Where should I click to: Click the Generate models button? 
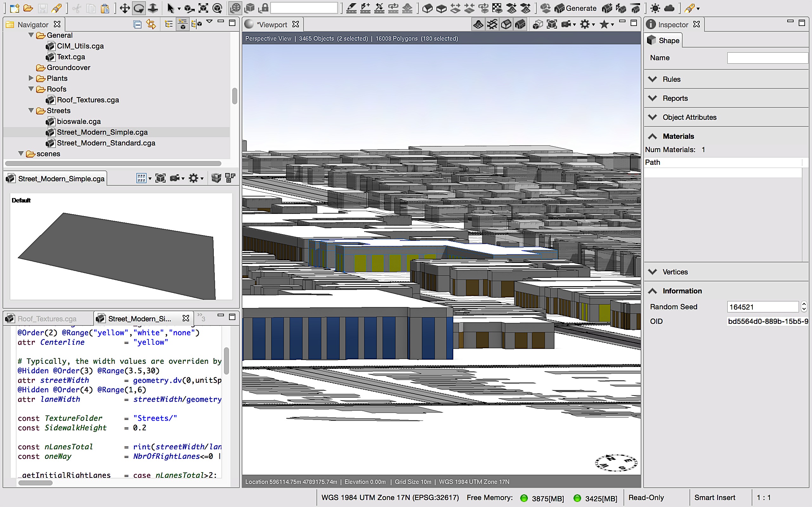coord(575,8)
